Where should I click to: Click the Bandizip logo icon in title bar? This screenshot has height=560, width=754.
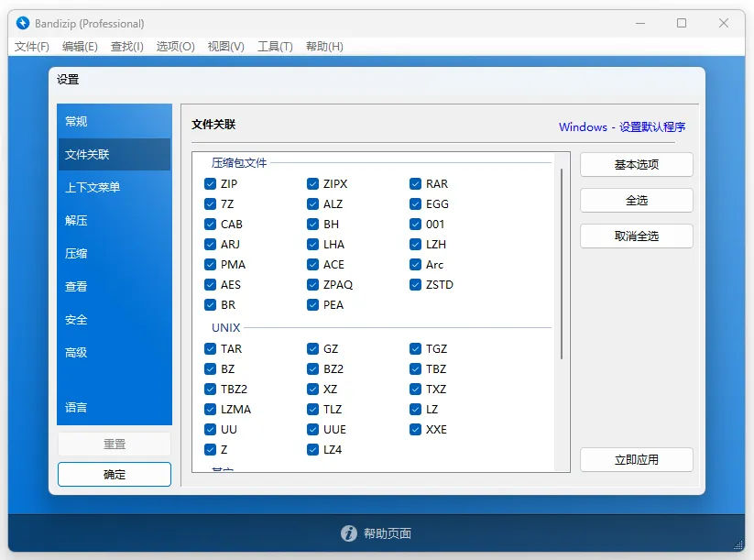[x=23, y=23]
